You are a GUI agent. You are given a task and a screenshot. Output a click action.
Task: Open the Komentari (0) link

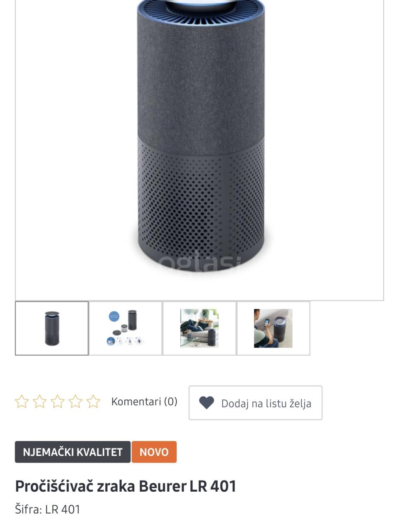[x=144, y=401]
